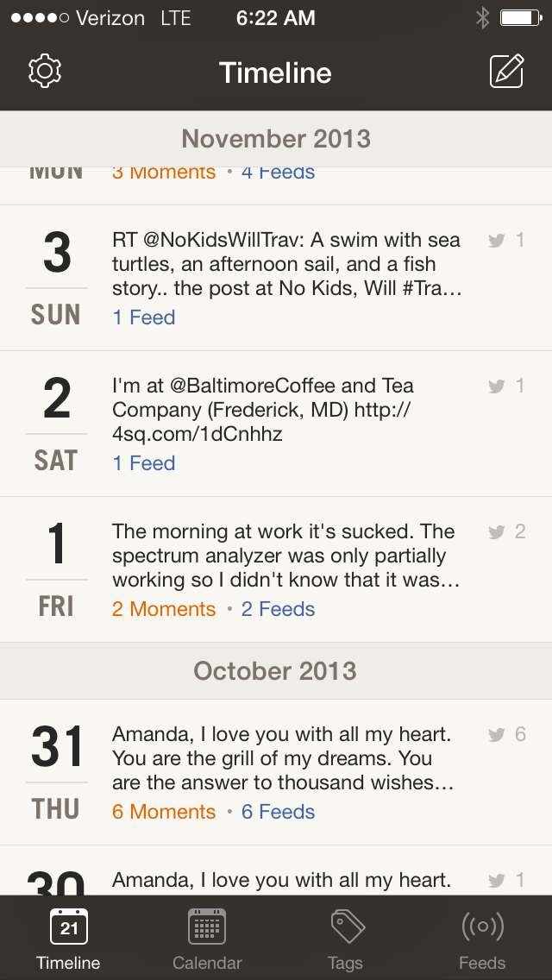View "2 Moments" for Friday 1
Image resolution: width=552 pixels, height=980 pixels.
[164, 609]
